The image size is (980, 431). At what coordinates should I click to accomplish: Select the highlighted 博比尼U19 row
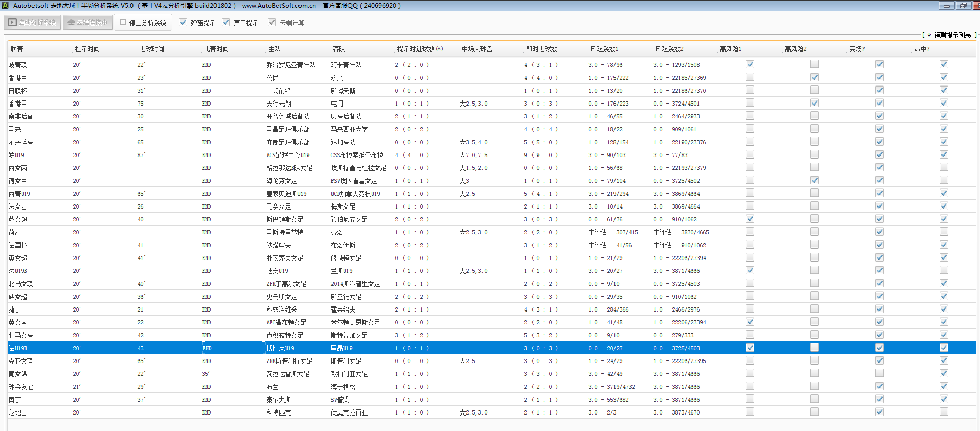[x=280, y=348]
